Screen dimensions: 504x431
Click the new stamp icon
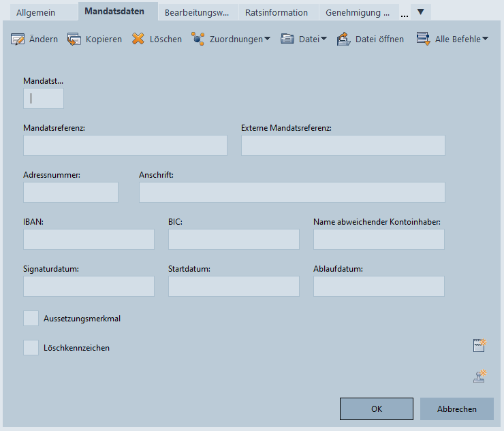coord(480,376)
